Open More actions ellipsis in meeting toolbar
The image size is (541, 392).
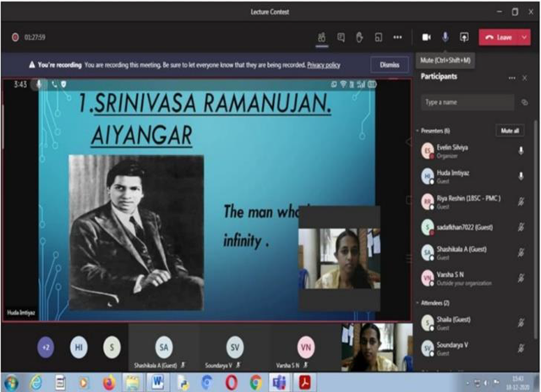397,37
